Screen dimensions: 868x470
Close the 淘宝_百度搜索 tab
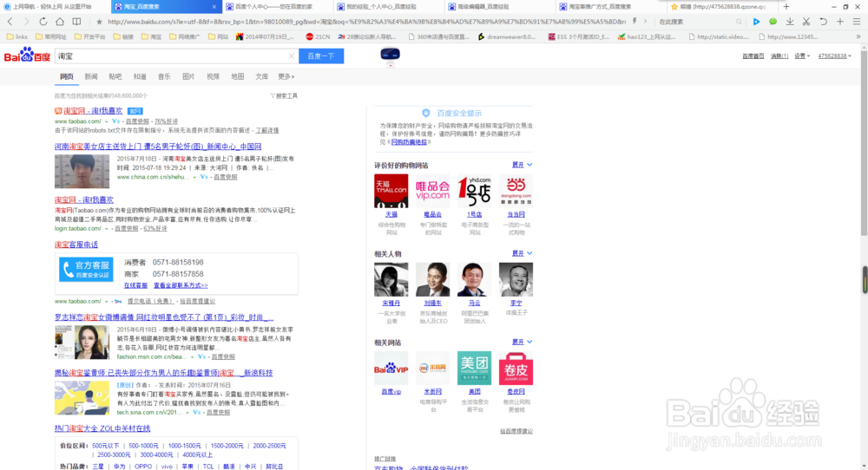[x=214, y=7]
